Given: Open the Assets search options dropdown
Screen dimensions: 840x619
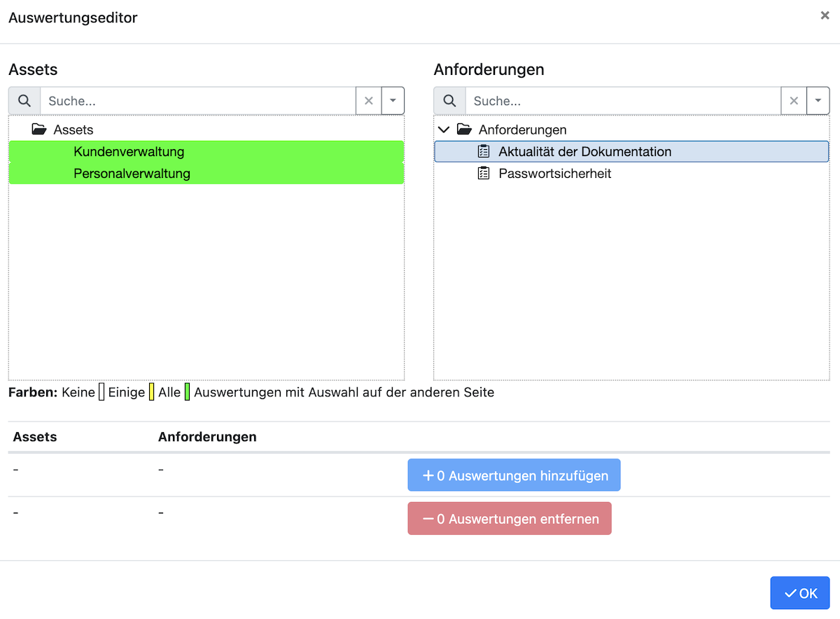Looking at the screenshot, I should (393, 100).
